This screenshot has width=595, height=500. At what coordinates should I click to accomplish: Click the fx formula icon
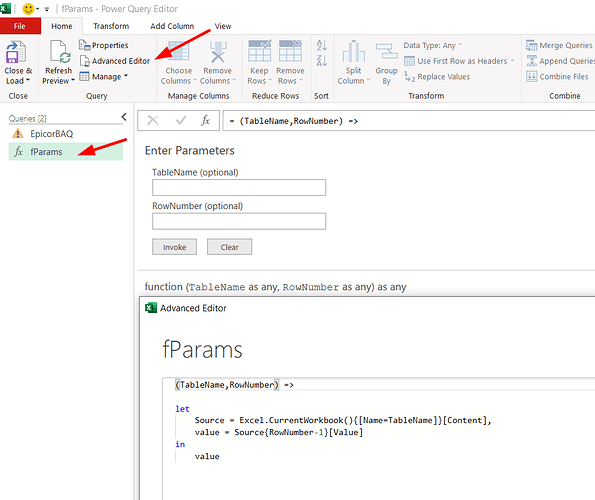[205, 121]
